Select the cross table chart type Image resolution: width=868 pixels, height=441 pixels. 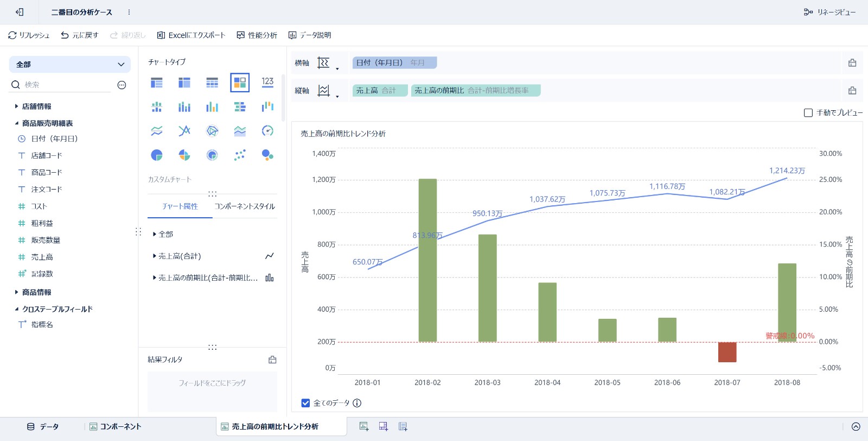click(x=184, y=83)
